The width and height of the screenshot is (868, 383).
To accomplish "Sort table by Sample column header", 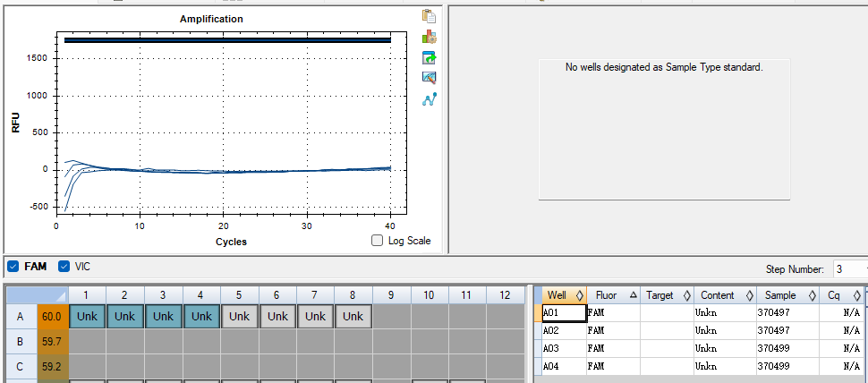I will pos(787,295).
